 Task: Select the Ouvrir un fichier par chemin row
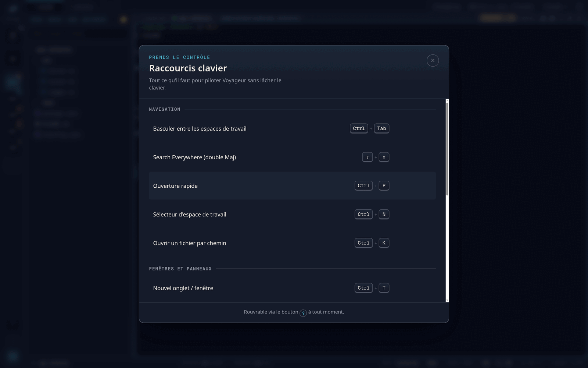(293, 243)
